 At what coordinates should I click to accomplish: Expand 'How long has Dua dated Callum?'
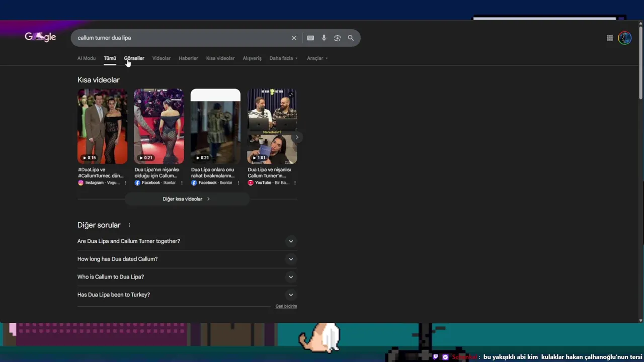pos(187,259)
